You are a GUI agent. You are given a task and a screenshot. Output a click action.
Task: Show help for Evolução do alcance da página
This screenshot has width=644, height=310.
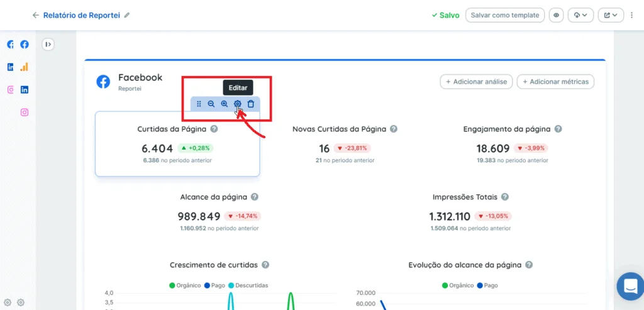click(529, 265)
